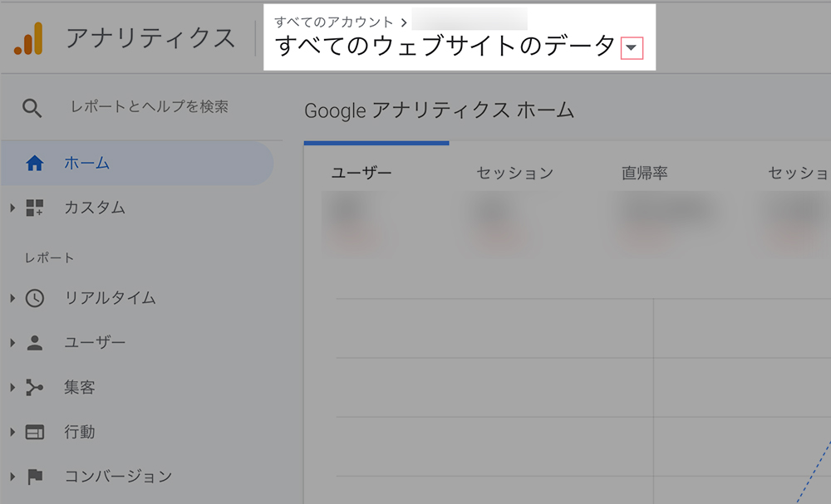The height and width of the screenshot is (504, 831).
Task: Select ホーム in the sidebar
Action: pos(137,163)
